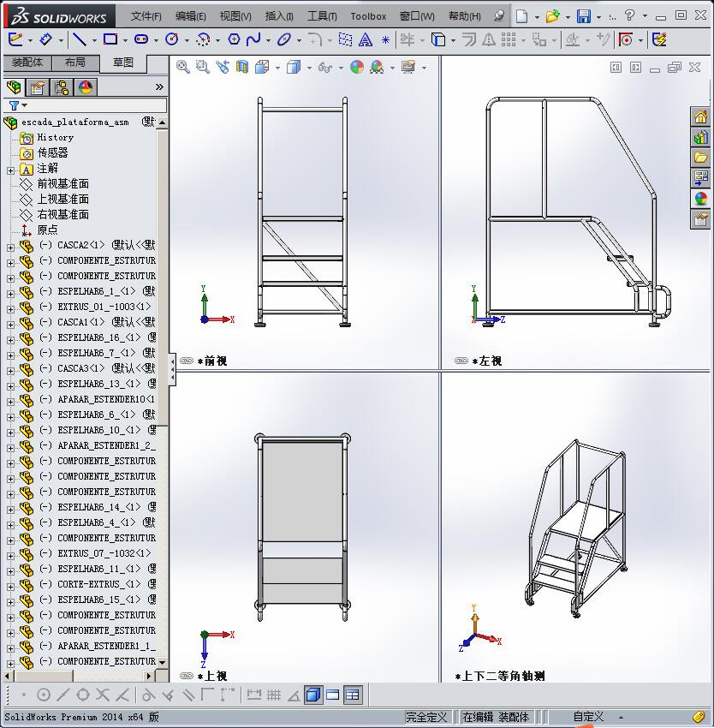Select the Polygon sketch tool
Image resolution: width=714 pixels, height=728 pixels.
point(234,39)
